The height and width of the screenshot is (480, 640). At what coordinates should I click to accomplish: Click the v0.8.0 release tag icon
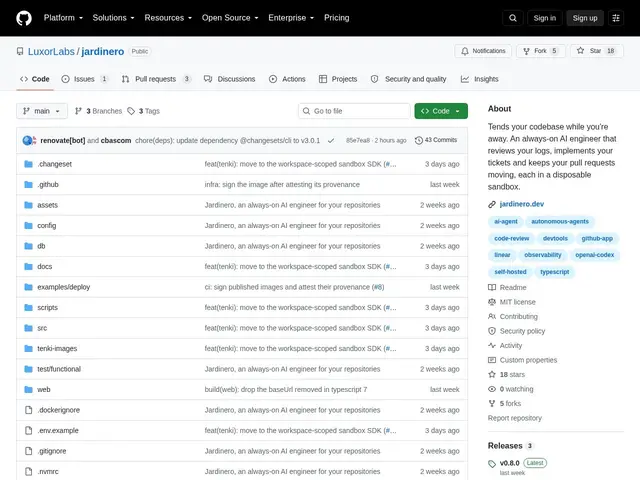point(492,464)
